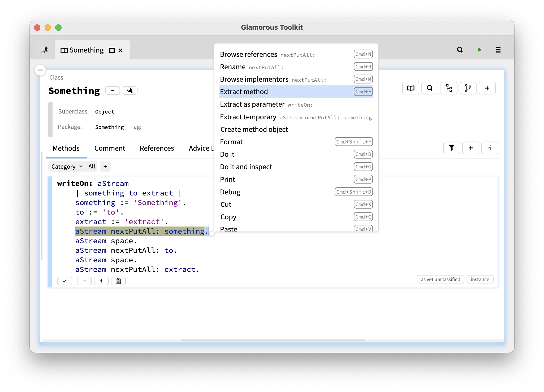Switch to the Methods tab
This screenshot has height=392, width=544.
(66, 148)
